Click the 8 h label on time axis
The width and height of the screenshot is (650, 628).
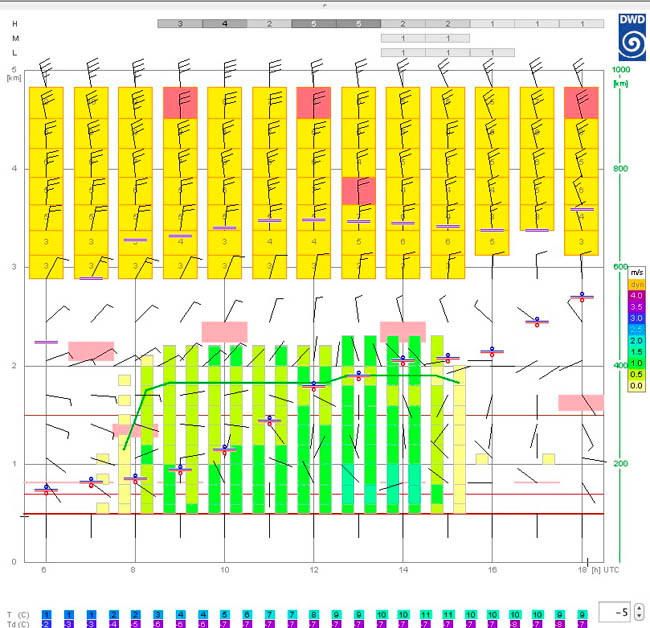click(133, 570)
